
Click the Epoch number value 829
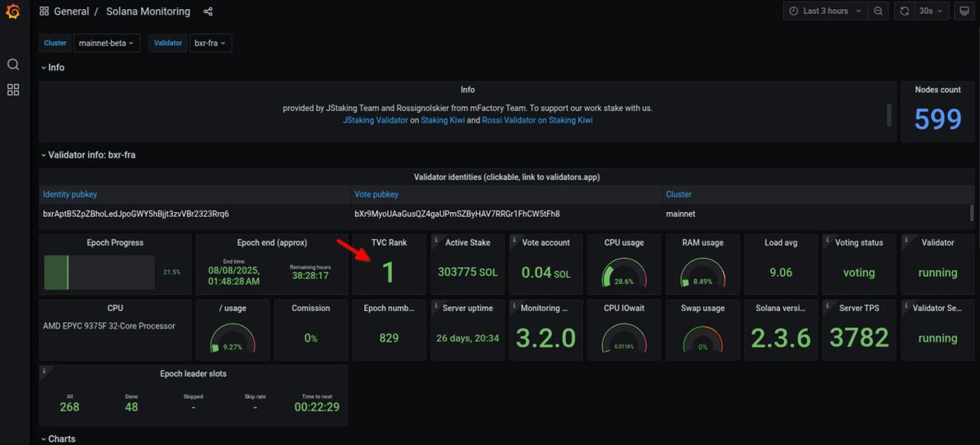389,337
